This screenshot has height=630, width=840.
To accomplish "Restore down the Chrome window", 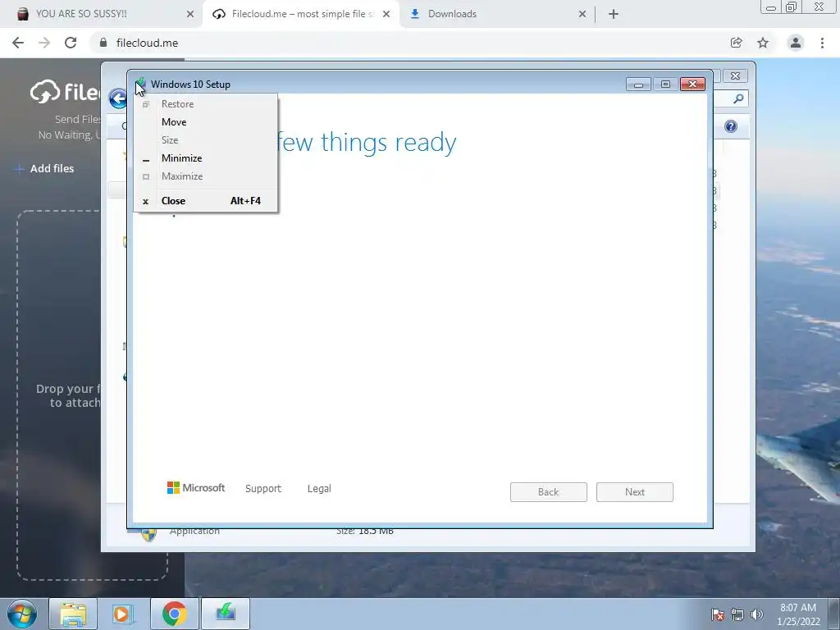I will pyautogui.click(x=792, y=7).
